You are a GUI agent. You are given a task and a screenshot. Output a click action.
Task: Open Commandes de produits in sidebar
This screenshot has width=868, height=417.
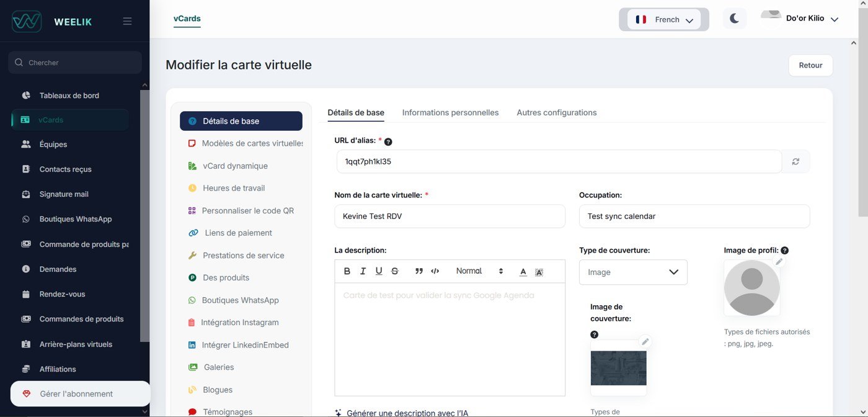pyautogui.click(x=81, y=319)
